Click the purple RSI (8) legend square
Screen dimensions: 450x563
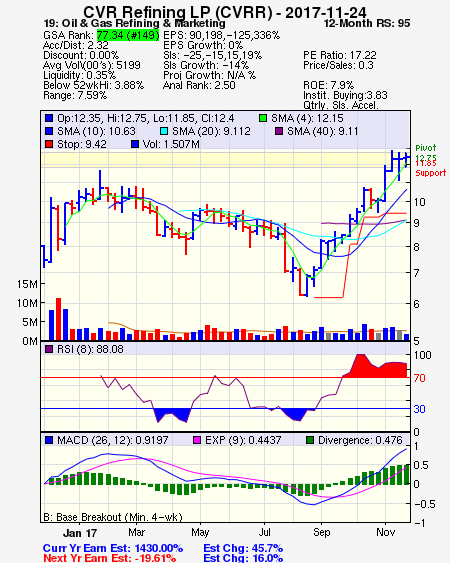[49, 349]
